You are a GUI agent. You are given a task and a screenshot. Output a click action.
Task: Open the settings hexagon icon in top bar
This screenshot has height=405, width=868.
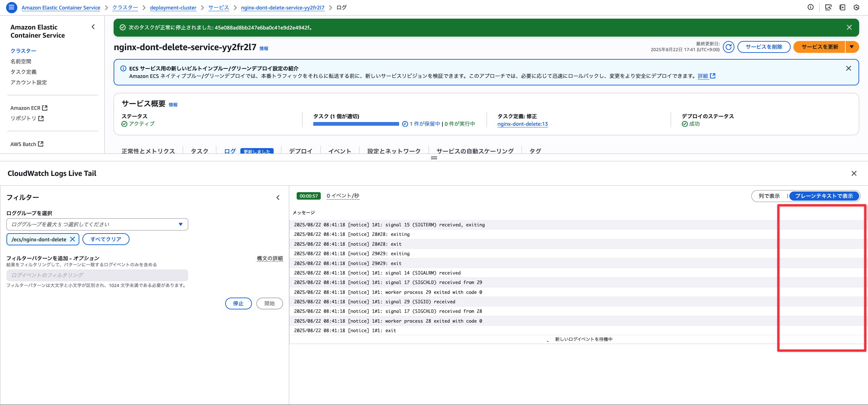click(x=856, y=7)
